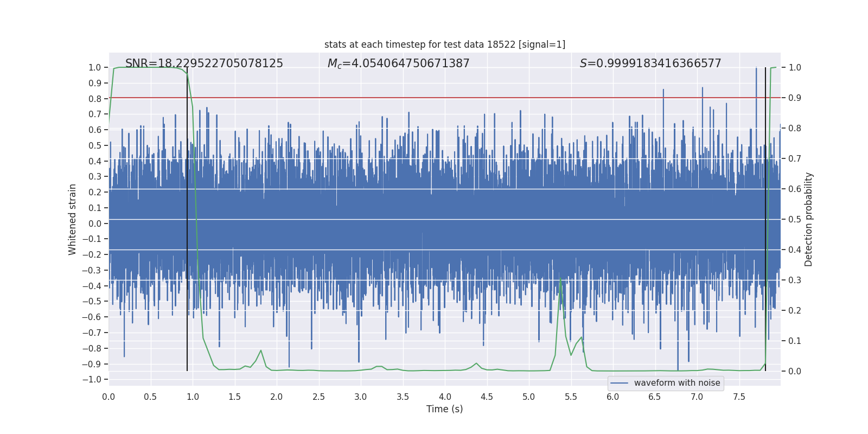Click the right axis tick label 0.9
This screenshot has width=868, height=434.
tap(795, 98)
